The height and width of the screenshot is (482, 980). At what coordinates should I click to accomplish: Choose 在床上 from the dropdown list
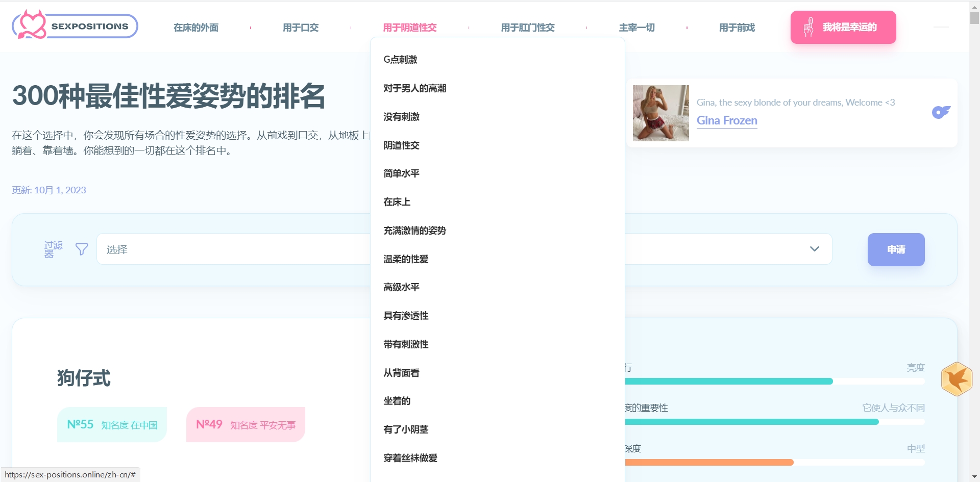pos(397,202)
